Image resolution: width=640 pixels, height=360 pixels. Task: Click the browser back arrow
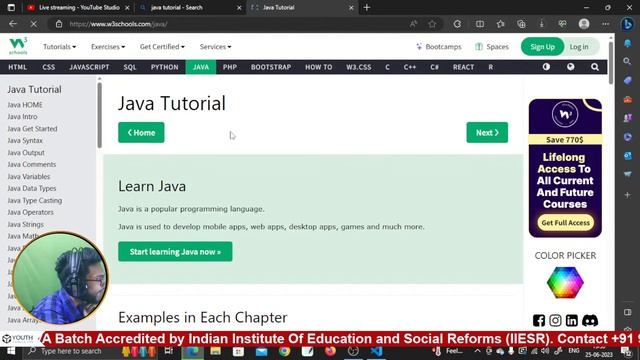point(13,24)
